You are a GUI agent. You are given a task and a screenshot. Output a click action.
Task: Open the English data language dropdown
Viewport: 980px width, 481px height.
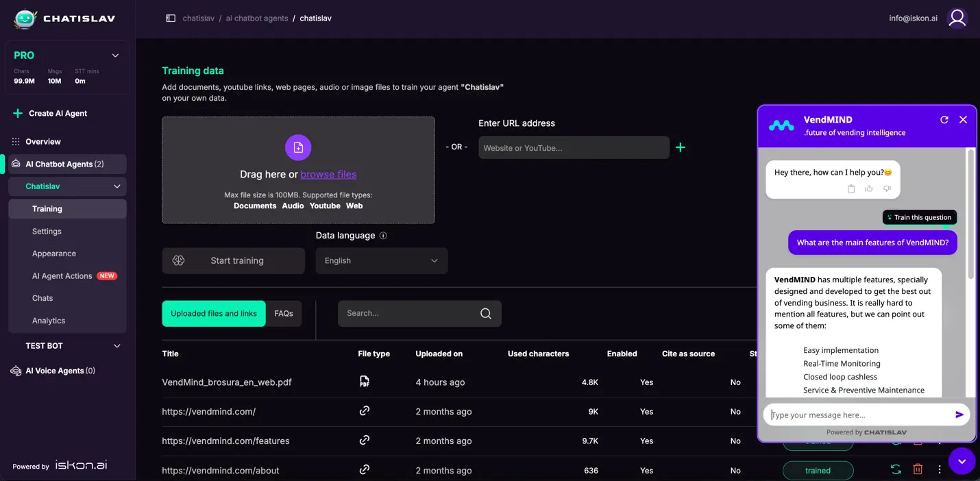tap(382, 261)
